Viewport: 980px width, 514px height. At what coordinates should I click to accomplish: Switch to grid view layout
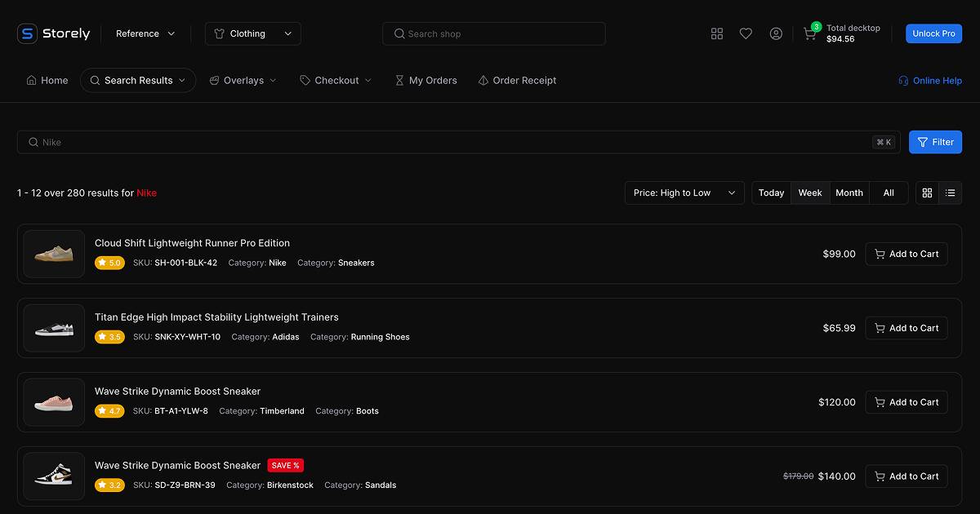pyautogui.click(x=927, y=193)
